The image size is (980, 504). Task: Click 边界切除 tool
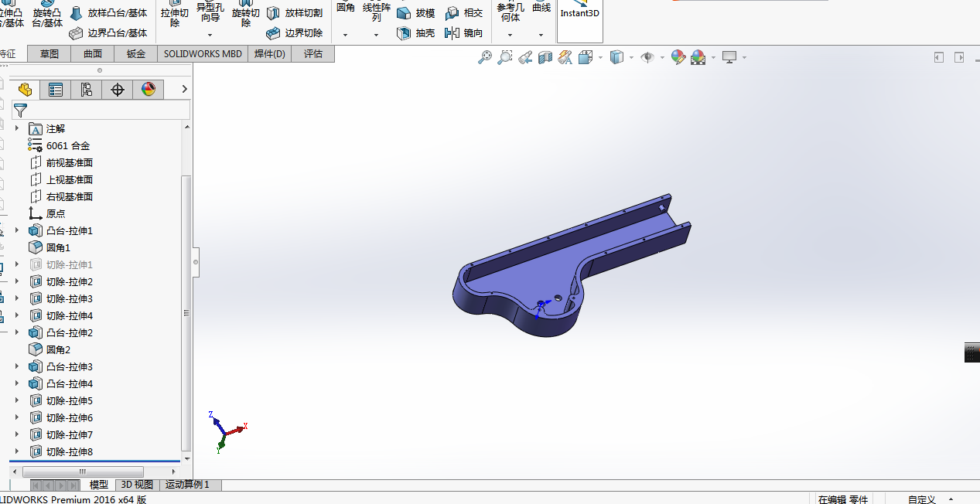[295, 33]
